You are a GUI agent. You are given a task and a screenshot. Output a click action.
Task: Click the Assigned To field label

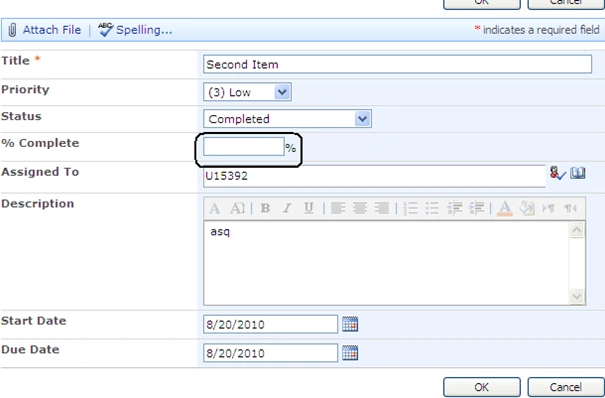[x=40, y=172]
